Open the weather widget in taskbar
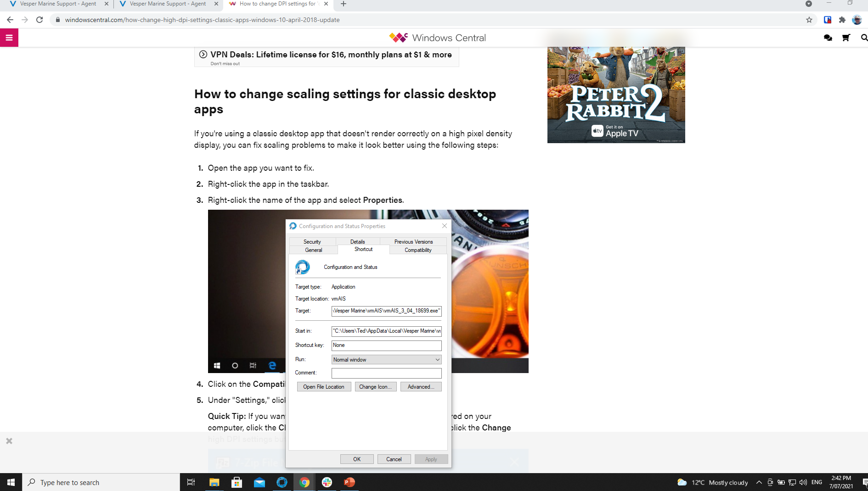 (712, 482)
